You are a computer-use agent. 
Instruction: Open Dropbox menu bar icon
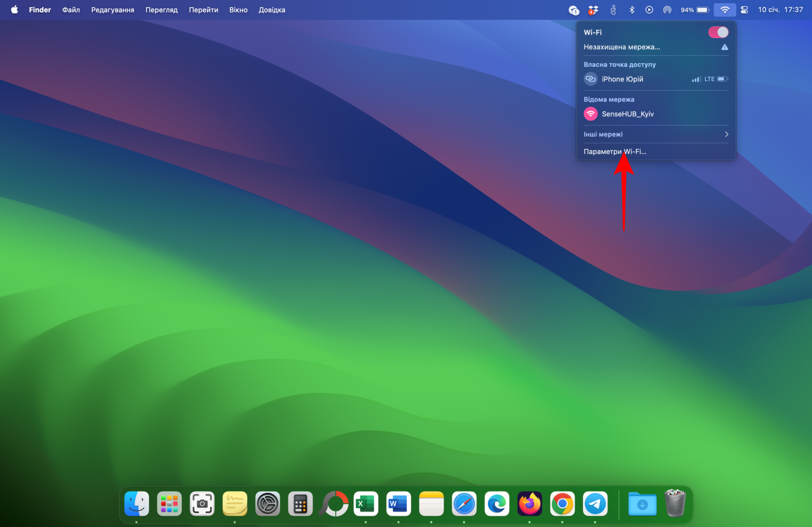[593, 10]
